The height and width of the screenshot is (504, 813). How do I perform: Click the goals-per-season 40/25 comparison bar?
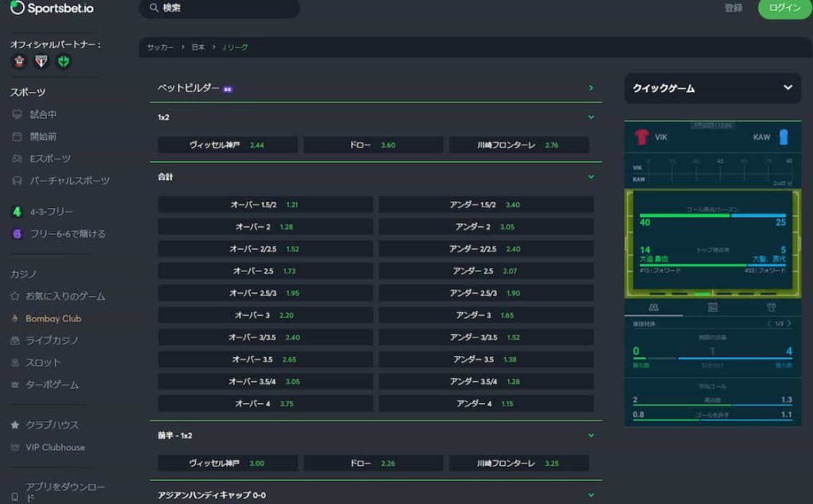coord(713,215)
